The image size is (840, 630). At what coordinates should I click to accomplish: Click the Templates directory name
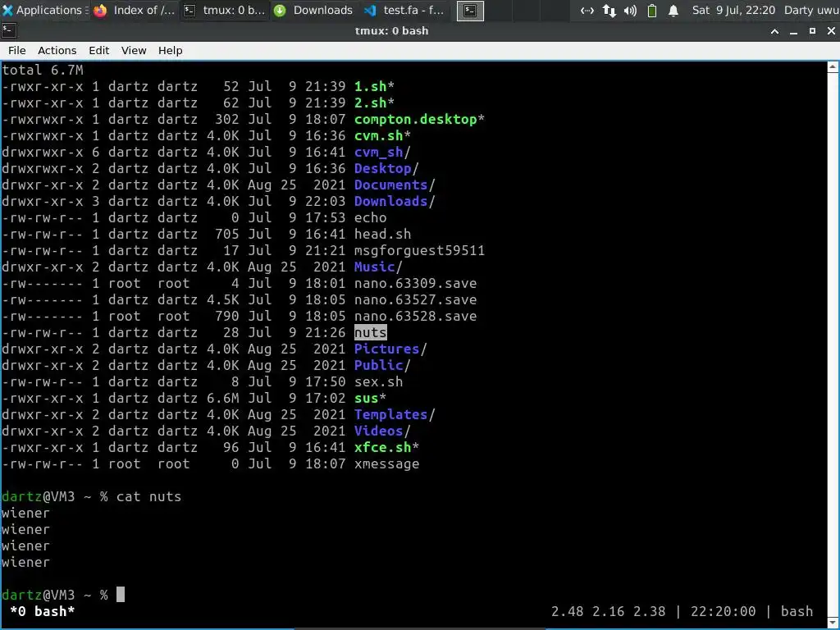coord(390,414)
